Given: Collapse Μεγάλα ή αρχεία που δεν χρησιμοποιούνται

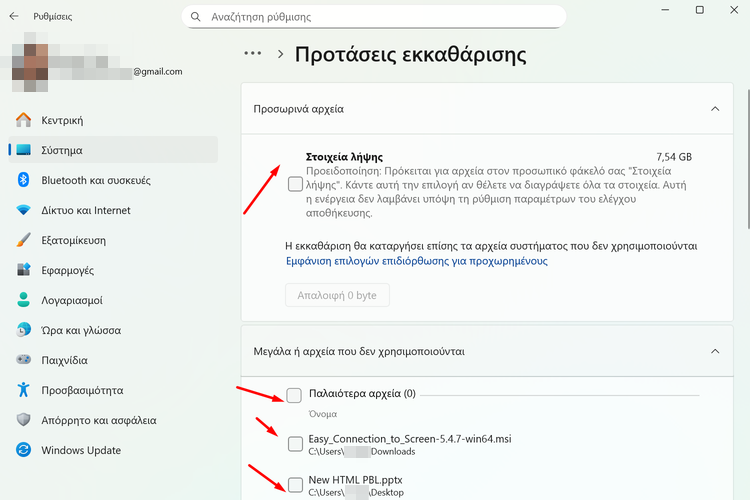Looking at the screenshot, I should [x=714, y=351].
